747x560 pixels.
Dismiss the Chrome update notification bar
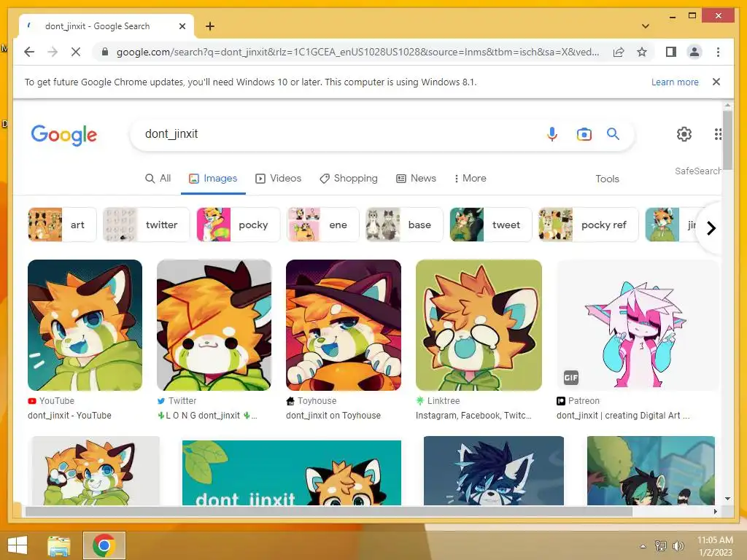coord(716,82)
